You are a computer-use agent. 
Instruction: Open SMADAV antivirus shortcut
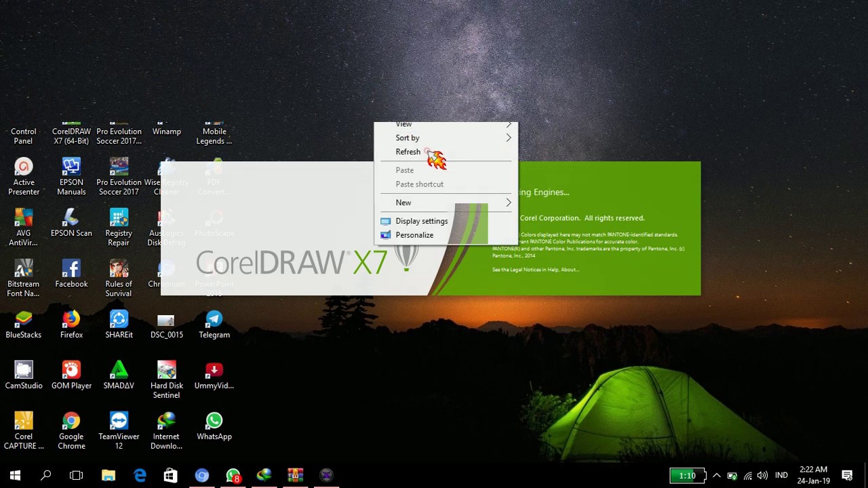coord(119,375)
